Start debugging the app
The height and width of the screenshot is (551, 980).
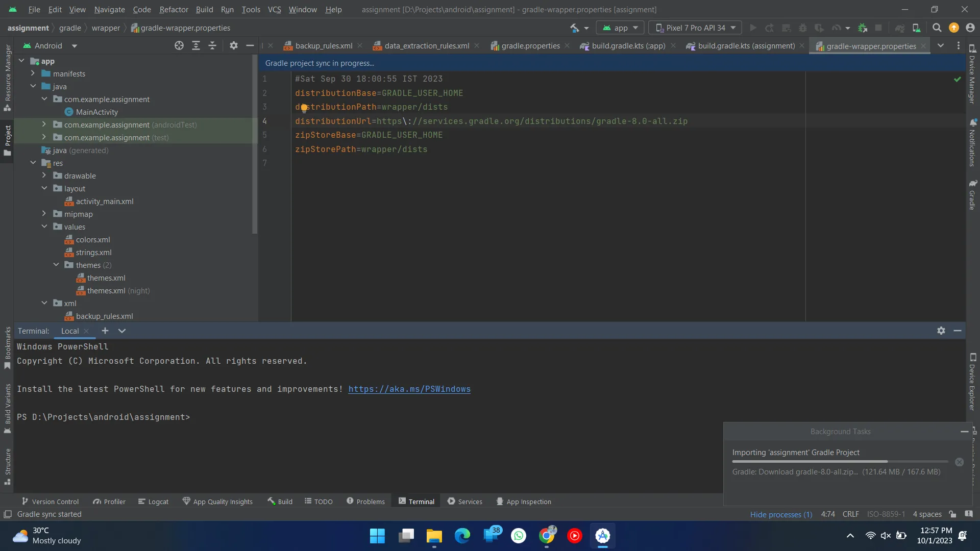click(x=803, y=28)
